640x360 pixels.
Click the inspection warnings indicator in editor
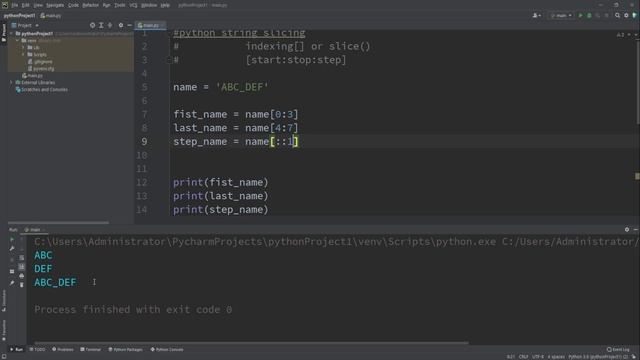point(621,35)
